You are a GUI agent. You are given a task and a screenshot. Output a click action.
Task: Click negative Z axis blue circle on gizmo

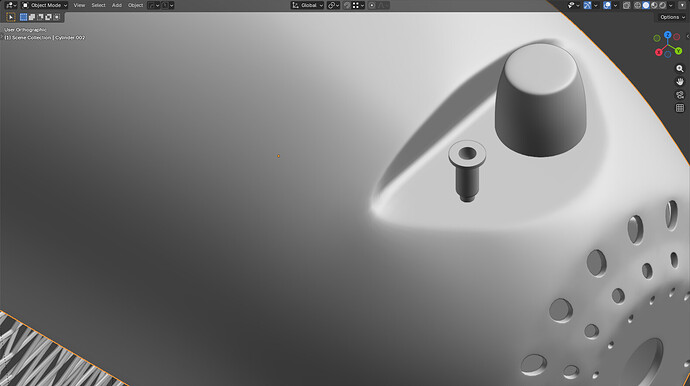668,55
